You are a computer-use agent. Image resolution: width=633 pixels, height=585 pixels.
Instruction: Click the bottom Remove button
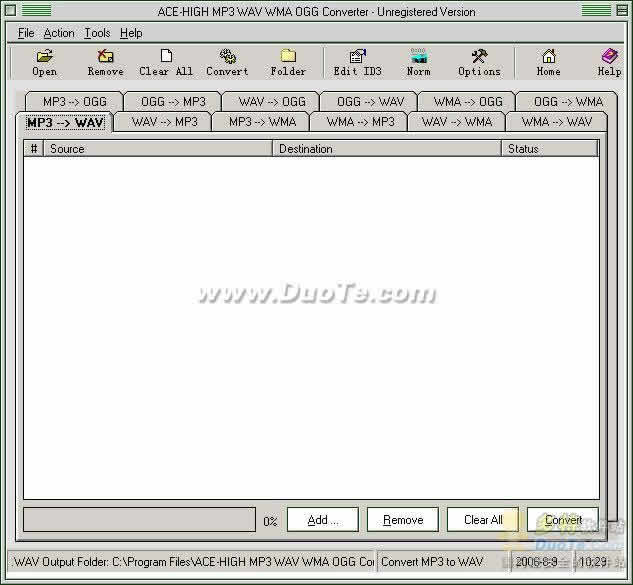click(x=402, y=520)
